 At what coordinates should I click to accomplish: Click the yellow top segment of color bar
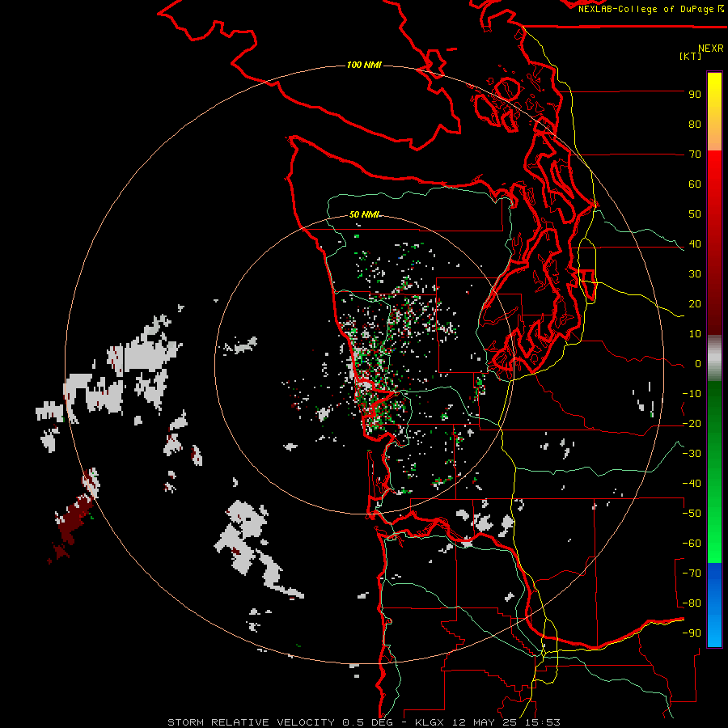(x=714, y=112)
